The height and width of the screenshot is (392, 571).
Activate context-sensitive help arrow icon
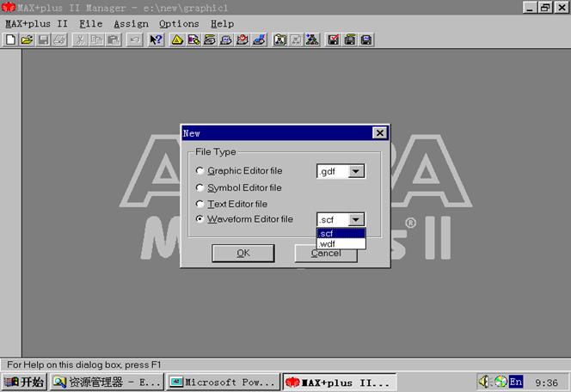pos(156,40)
